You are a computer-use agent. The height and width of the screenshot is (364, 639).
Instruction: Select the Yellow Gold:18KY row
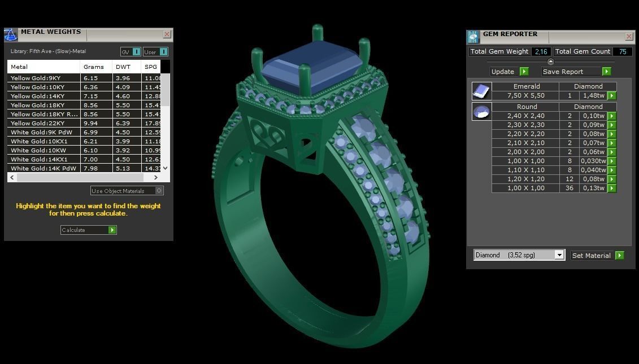(84, 105)
